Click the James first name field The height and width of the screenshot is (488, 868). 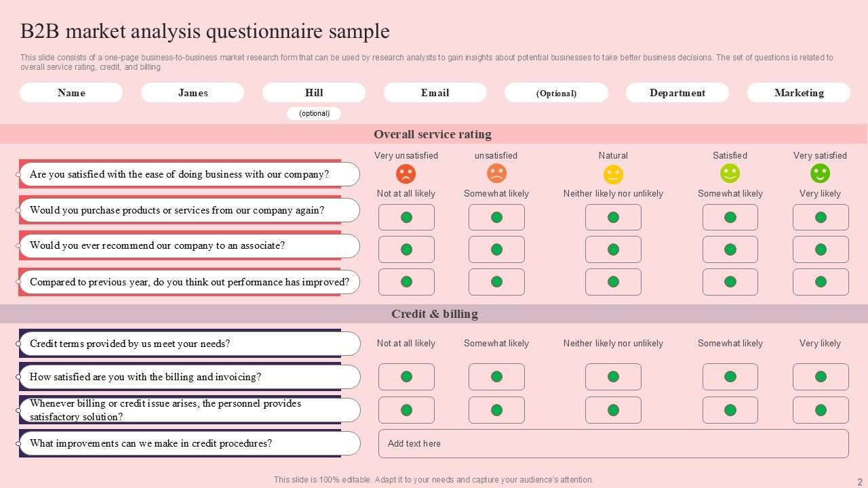pos(193,93)
